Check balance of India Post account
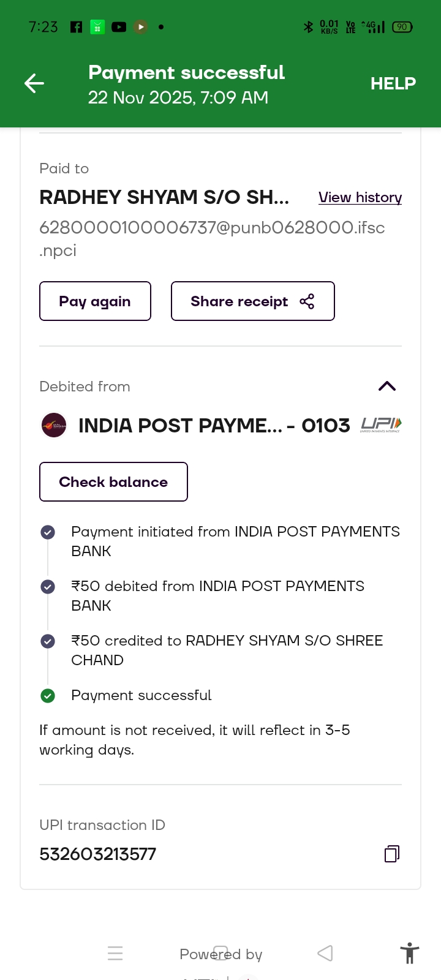 pyautogui.click(x=113, y=481)
